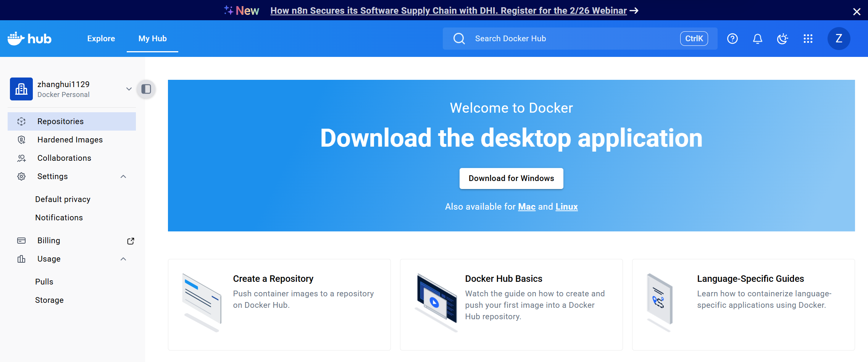This screenshot has width=868, height=362.
Task: Open the Docker Hub Basics card title
Action: [504, 279]
